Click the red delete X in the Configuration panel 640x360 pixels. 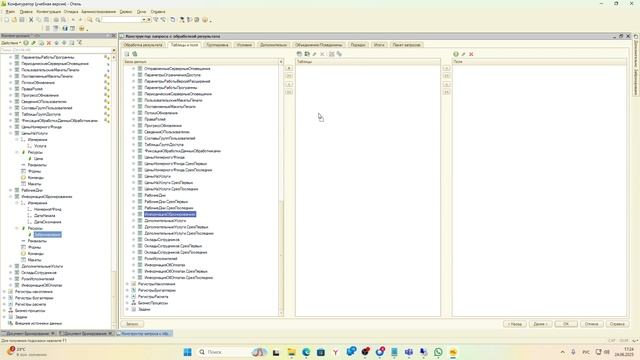[49, 43]
